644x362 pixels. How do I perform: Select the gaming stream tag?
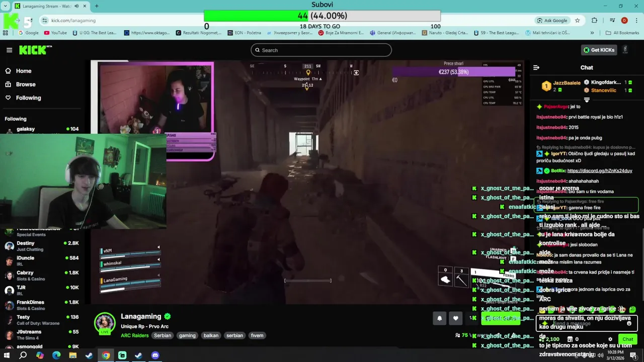coord(187,335)
